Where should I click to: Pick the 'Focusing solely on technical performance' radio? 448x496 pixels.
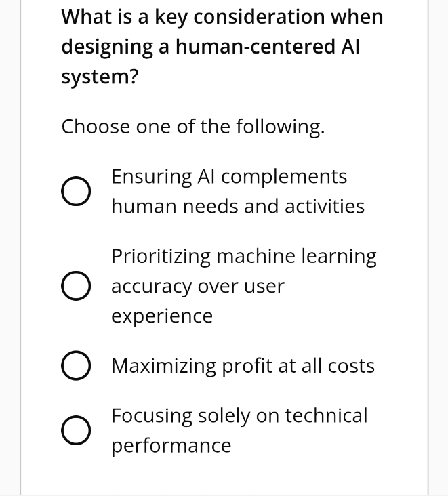(x=76, y=430)
